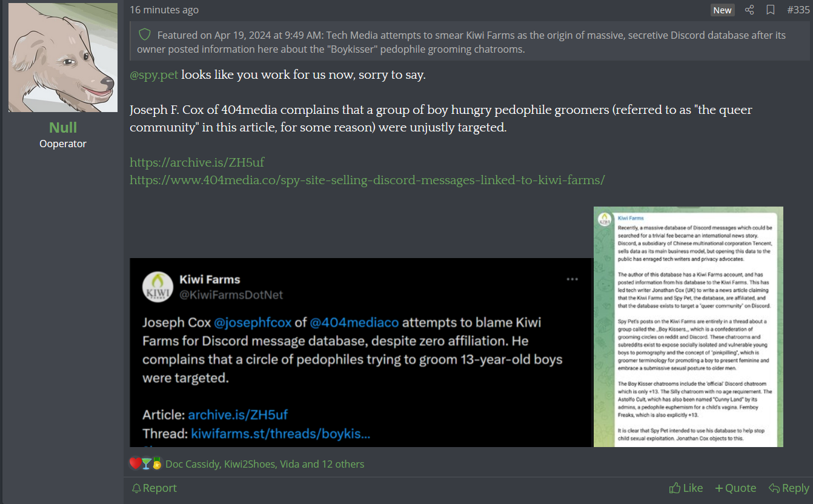Click the cocktail glass reaction icon
The width and height of the screenshot is (813, 504).
click(x=146, y=463)
